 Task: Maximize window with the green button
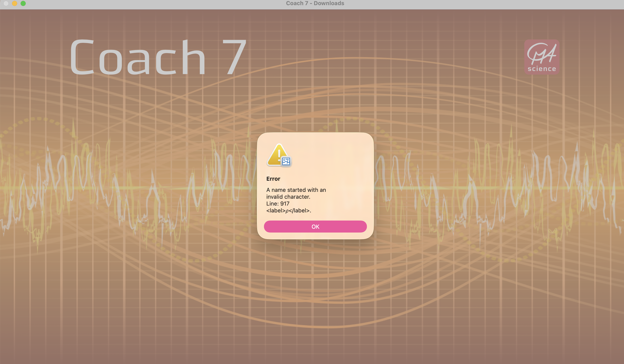23,3
